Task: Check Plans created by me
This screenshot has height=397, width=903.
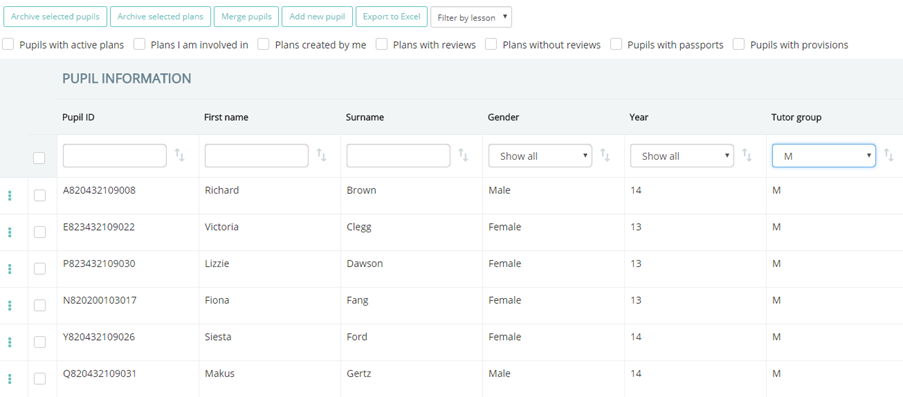Action: click(263, 44)
